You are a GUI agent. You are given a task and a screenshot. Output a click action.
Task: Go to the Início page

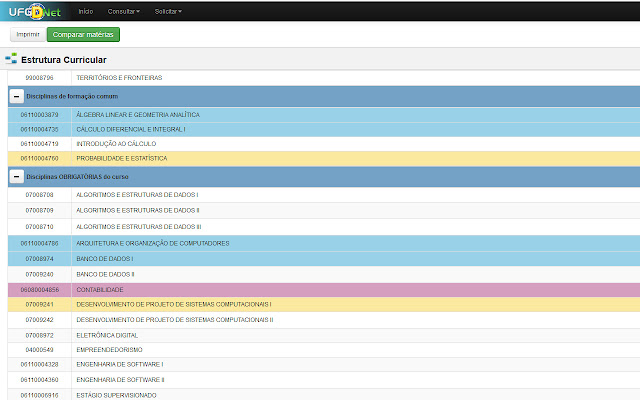tap(86, 11)
